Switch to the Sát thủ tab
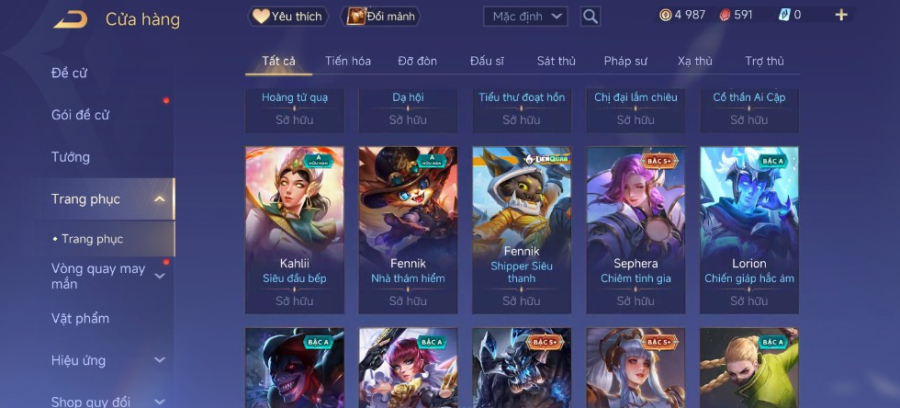Screen dimensions: 900x408 point(556,61)
